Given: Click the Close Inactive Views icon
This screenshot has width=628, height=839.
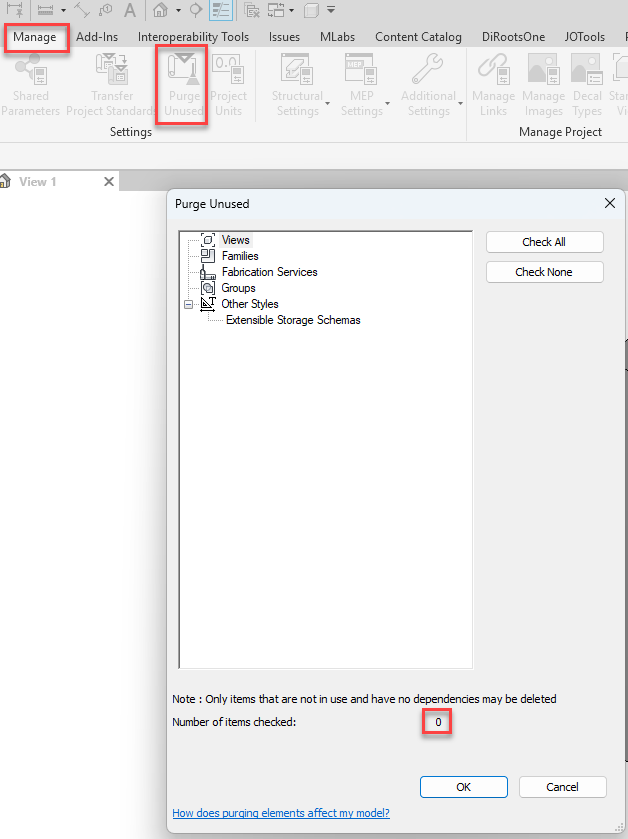Looking at the screenshot, I should (x=251, y=10).
